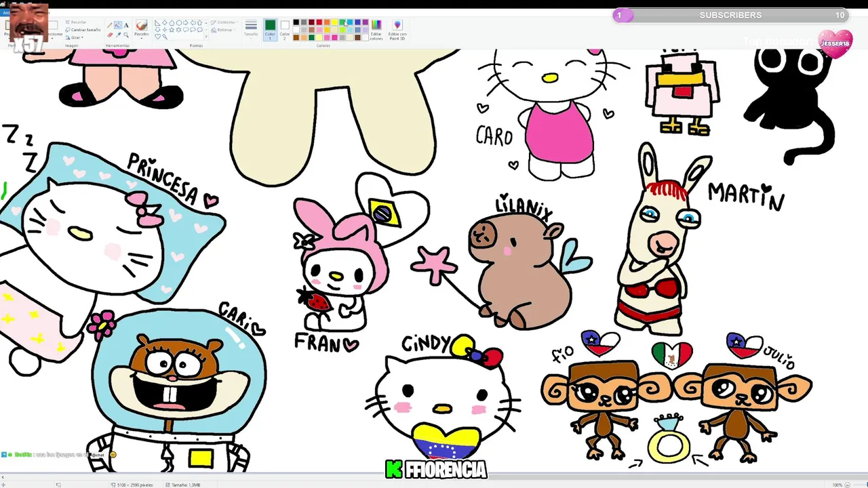The width and height of the screenshot is (868, 488).
Task: Open Editar colores dialog
Action: [376, 30]
